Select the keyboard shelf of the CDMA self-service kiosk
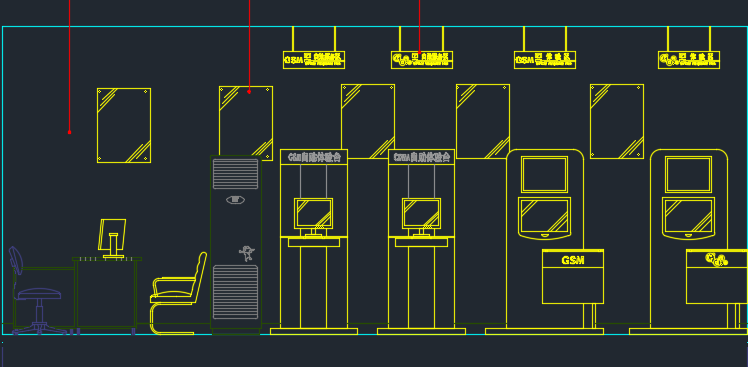 click(421, 242)
